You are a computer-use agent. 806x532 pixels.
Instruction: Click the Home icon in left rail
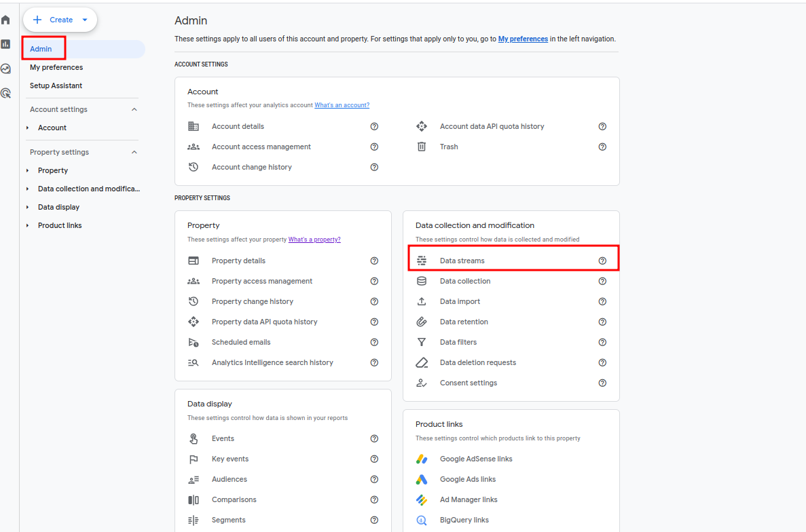coord(5,20)
